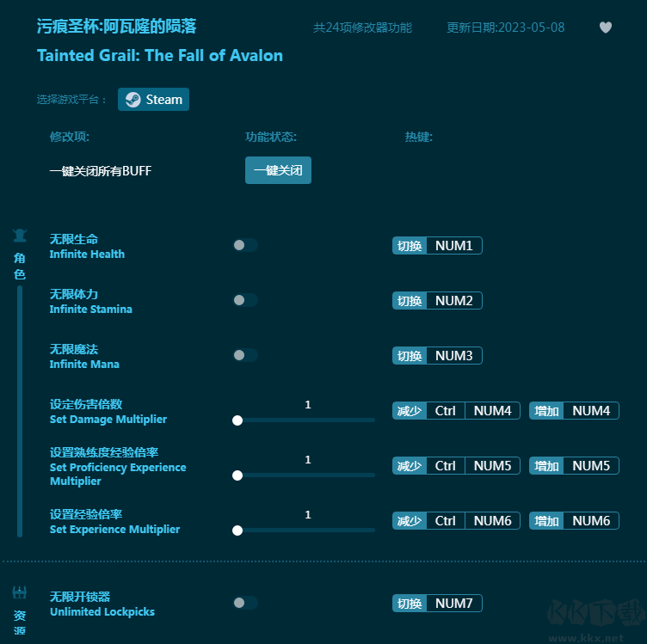Click the left sidebar vertical scrollbar

click(20, 411)
